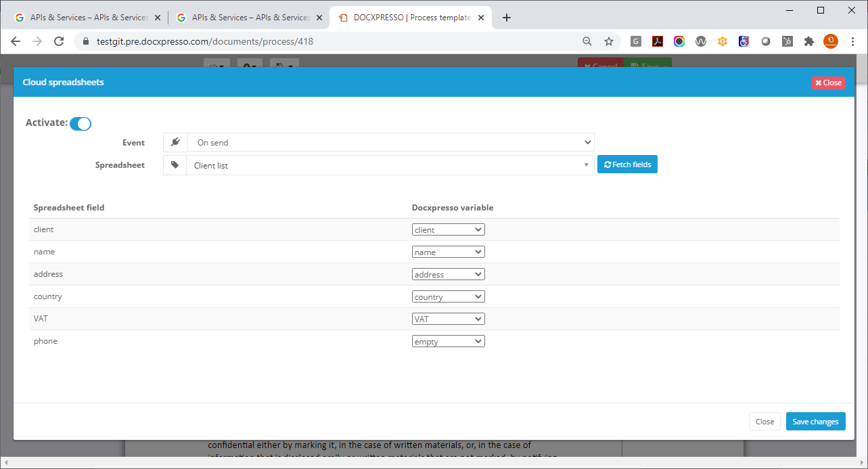868x469 pixels.
Task: Toggle the Activate switch
Action: click(81, 123)
